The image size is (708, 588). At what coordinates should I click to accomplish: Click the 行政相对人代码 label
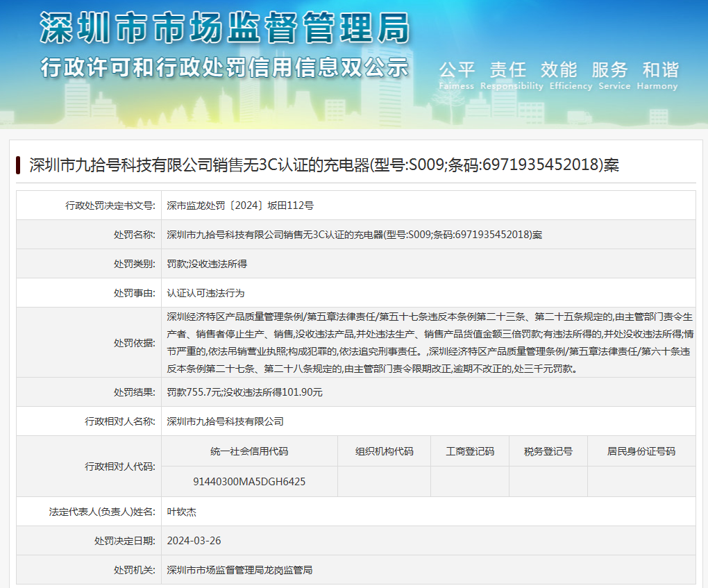[x=120, y=467]
